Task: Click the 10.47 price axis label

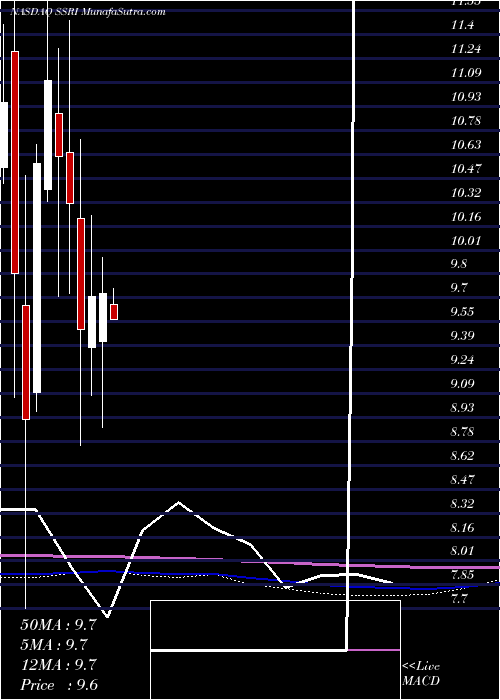Action: (466, 169)
